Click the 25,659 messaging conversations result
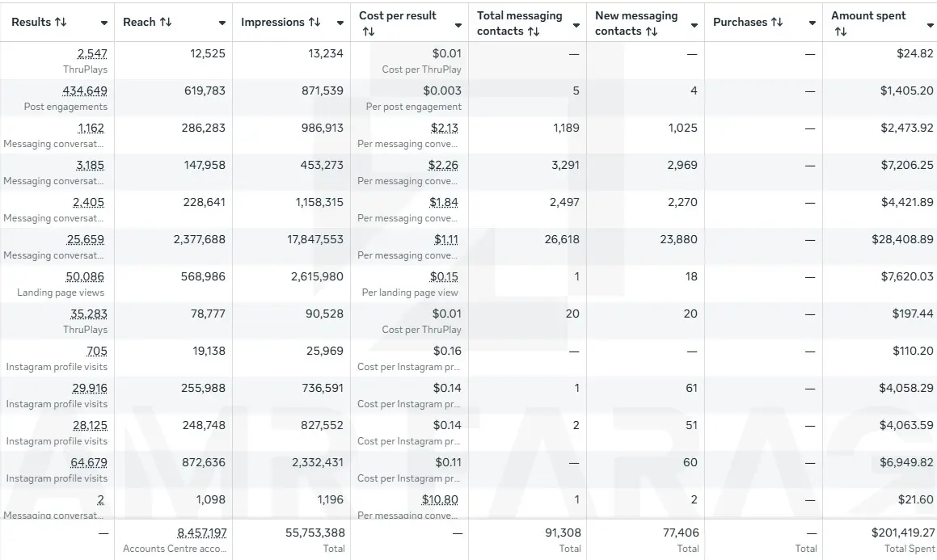The width and height of the screenshot is (937, 560). [86, 240]
